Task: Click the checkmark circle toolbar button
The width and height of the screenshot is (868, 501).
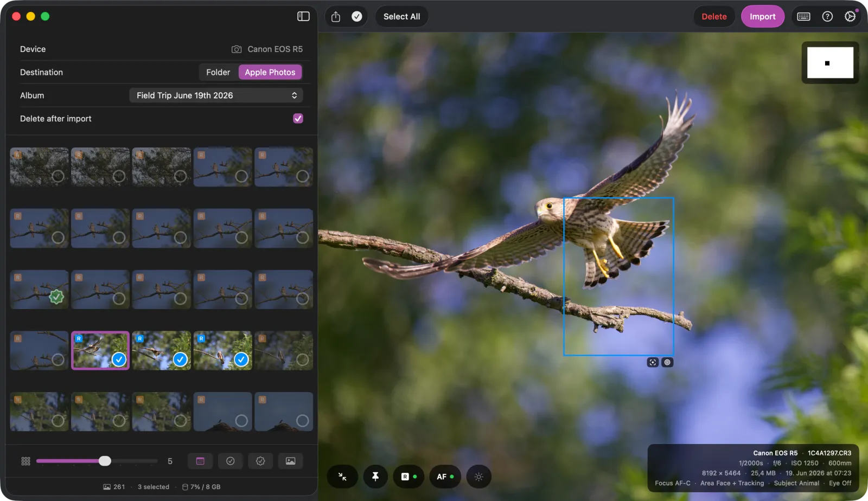Action: coord(357,16)
